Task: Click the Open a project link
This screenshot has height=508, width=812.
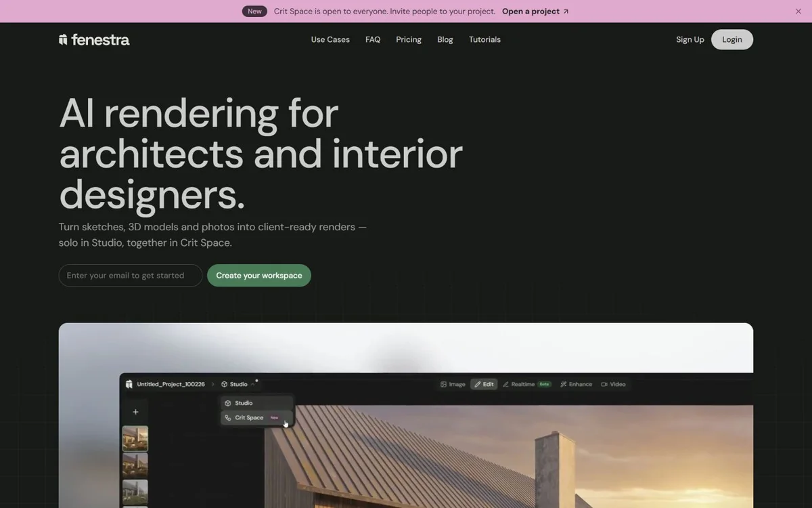Action: coord(535,12)
